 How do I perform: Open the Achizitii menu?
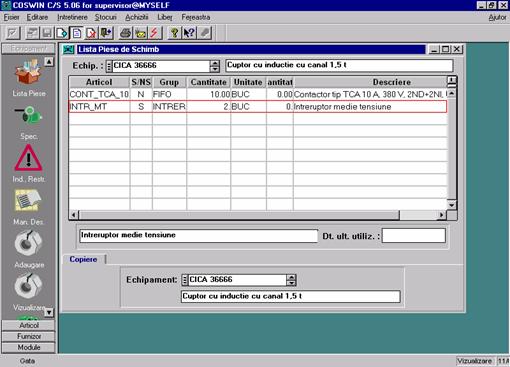137,17
